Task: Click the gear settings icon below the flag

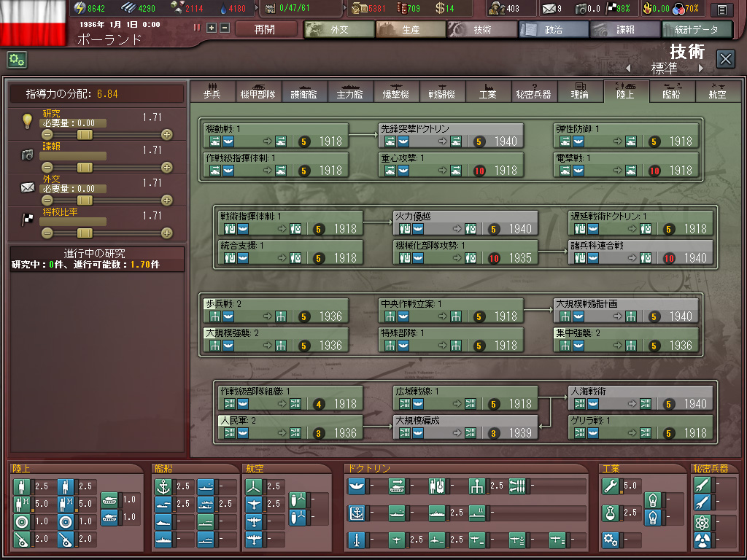Action: point(17,60)
